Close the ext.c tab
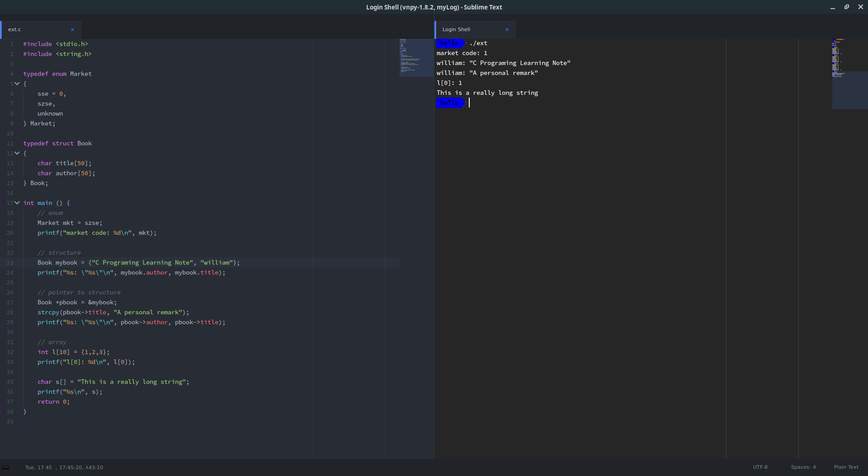The image size is (868, 476). 72,29
